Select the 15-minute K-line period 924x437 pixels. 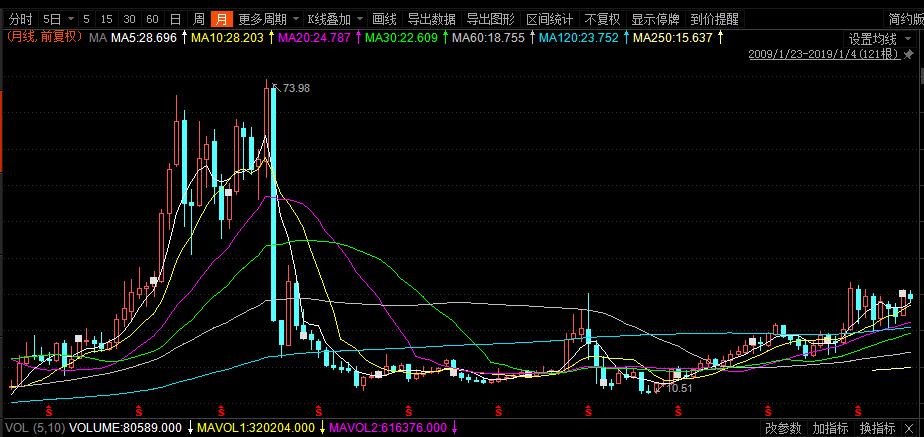click(107, 19)
